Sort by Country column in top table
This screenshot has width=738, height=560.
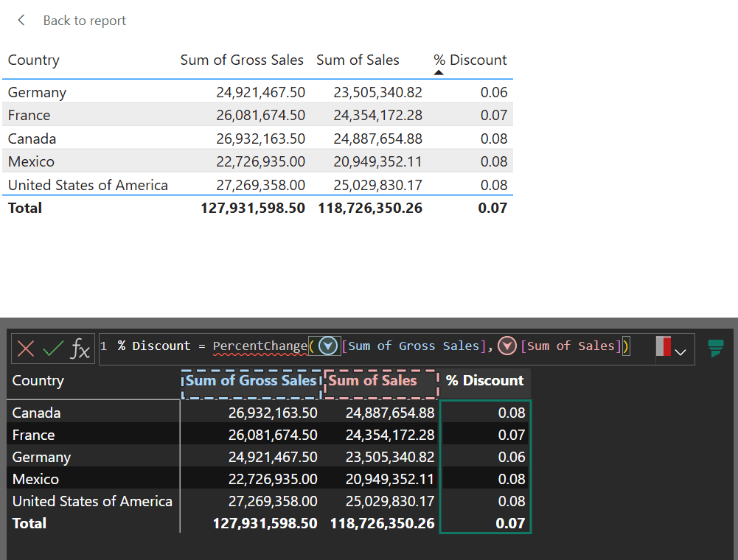pos(34,60)
